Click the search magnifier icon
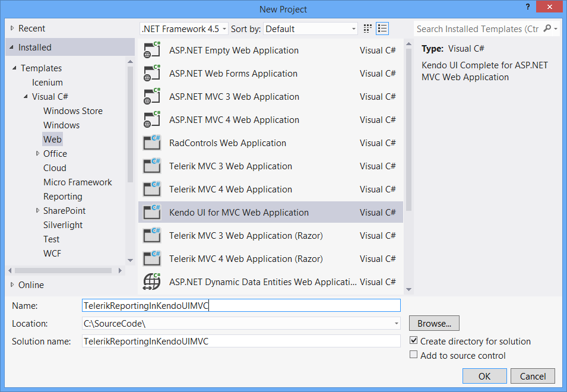567x392 pixels. [x=547, y=29]
